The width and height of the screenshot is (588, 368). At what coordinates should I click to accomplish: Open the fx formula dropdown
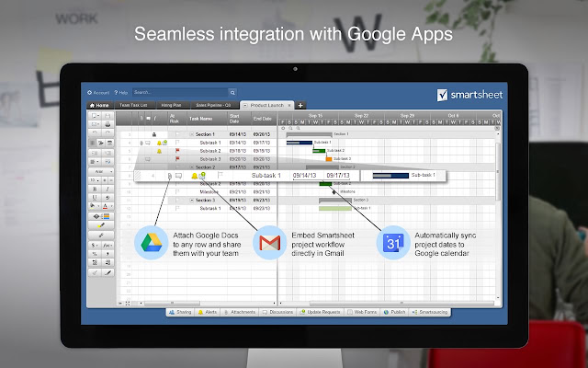107,246
